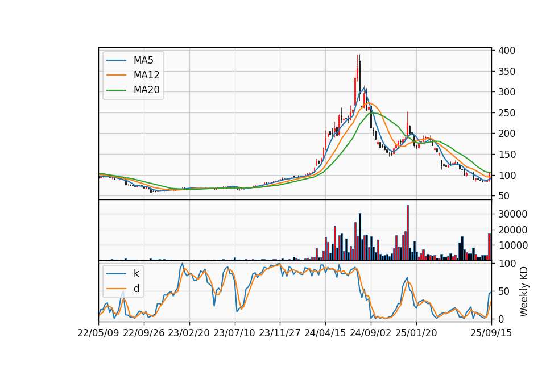
Task: Click the 22/05/09 date tick label
Action: 98,333
